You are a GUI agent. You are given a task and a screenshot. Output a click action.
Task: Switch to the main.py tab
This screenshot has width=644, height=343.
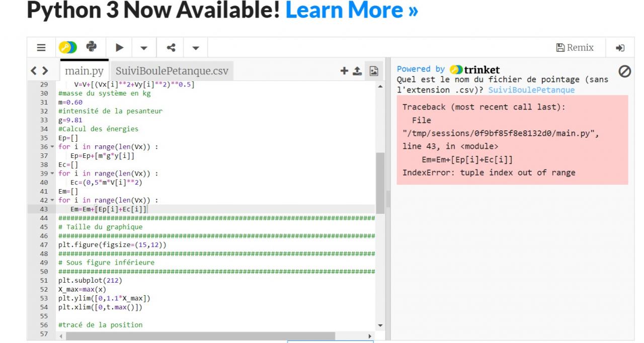click(84, 71)
